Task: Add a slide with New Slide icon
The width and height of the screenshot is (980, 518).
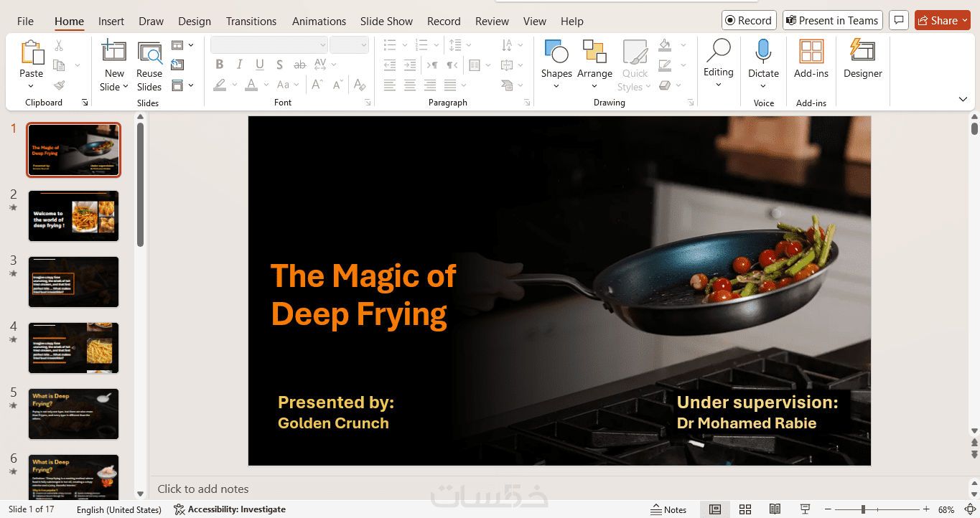Action: click(114, 50)
